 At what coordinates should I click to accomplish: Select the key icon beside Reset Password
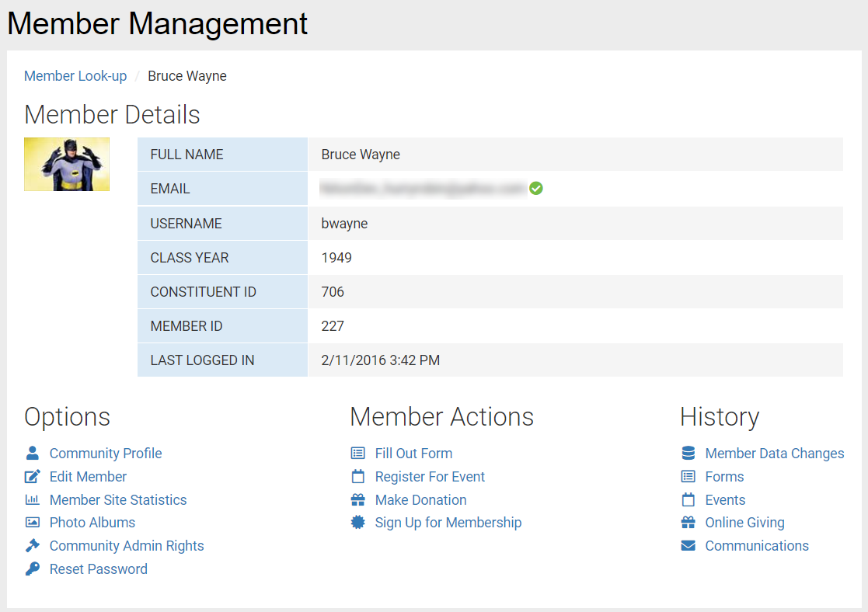(x=31, y=569)
